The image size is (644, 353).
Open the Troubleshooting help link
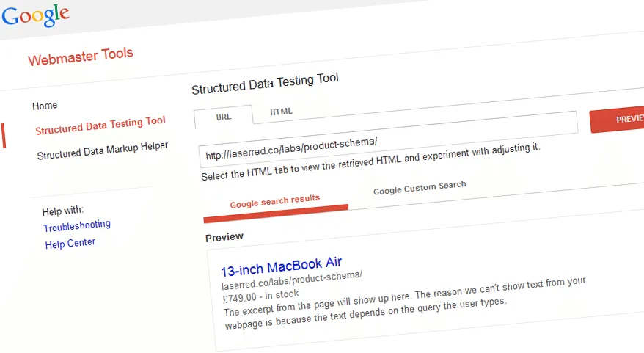pos(77,225)
